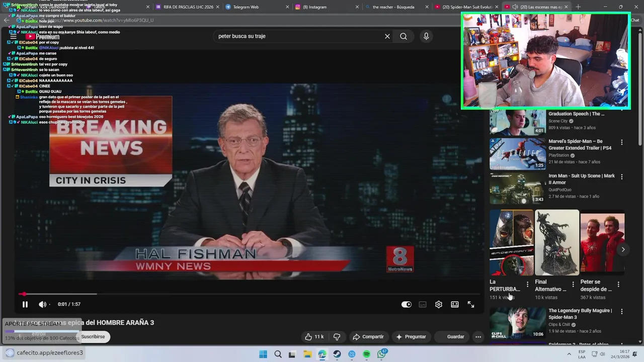This screenshot has height=362, width=644.
Task: Open options for The Legendary Bully Maguire
Action: pos(622,311)
